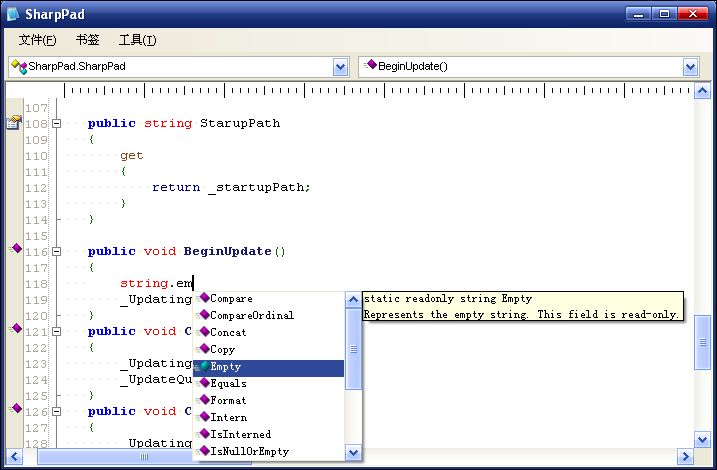Click the StarupPath property name

coord(240,123)
